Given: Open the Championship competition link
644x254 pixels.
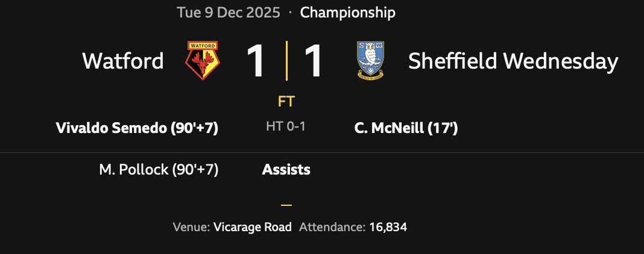Looking at the screenshot, I should (x=347, y=13).
